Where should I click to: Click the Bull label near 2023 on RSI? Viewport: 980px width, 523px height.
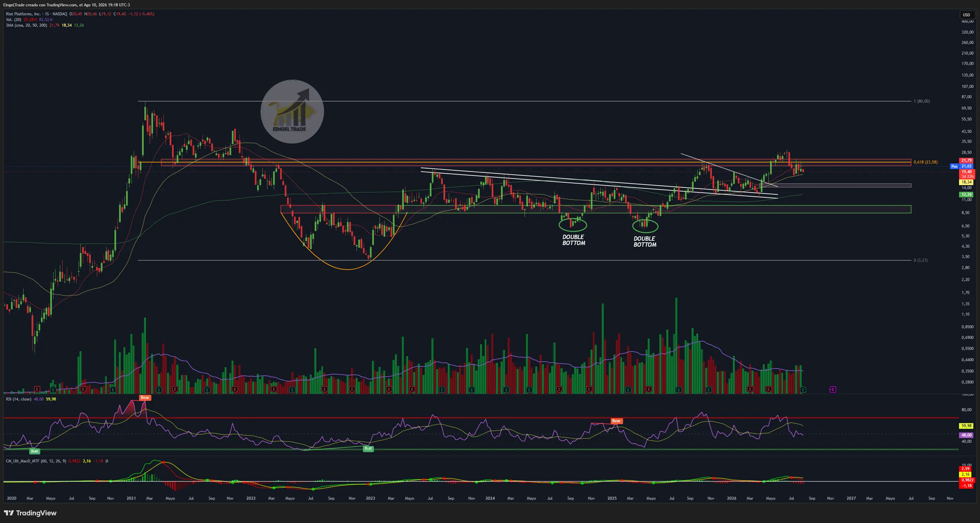pos(368,449)
